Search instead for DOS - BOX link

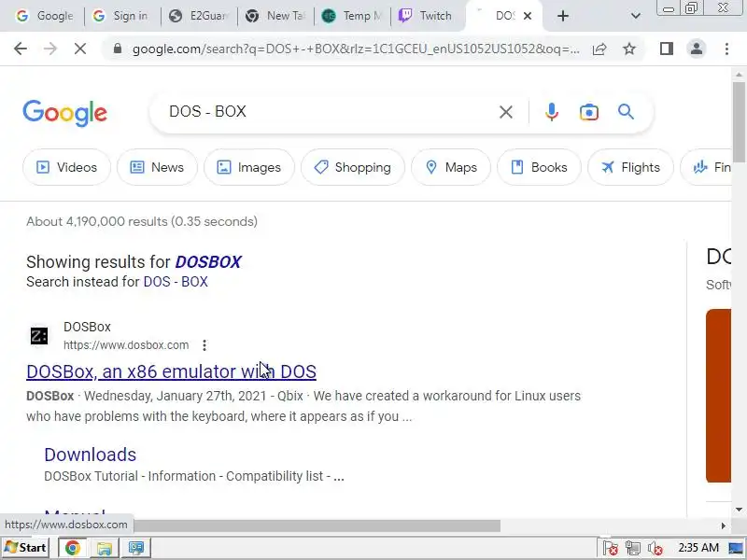click(x=176, y=282)
